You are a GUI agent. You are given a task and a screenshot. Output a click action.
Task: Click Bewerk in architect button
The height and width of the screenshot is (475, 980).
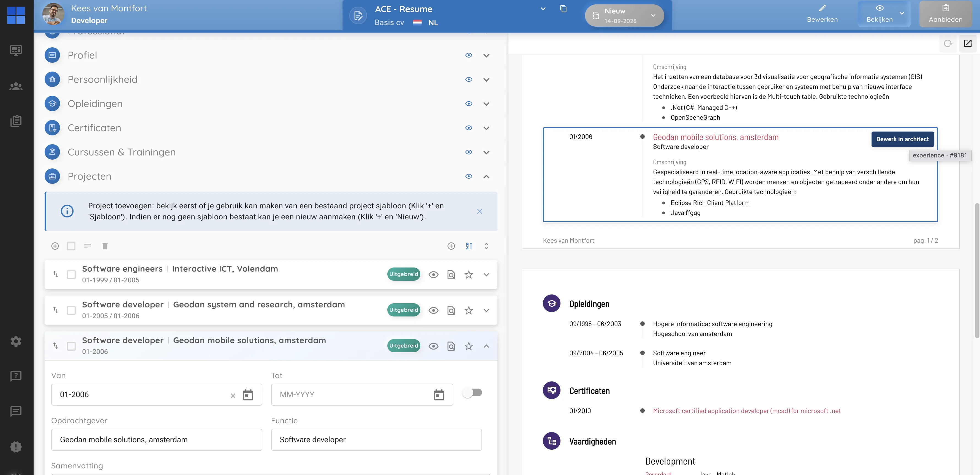pyautogui.click(x=902, y=139)
